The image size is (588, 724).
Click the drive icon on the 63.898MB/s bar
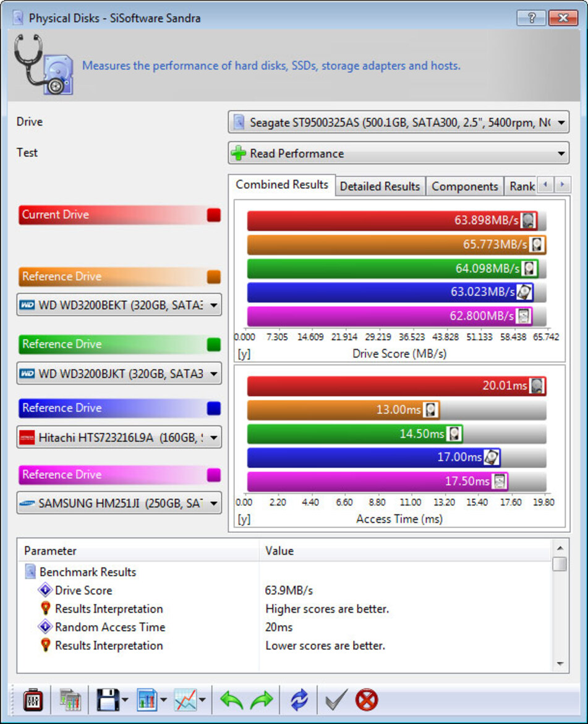click(529, 220)
